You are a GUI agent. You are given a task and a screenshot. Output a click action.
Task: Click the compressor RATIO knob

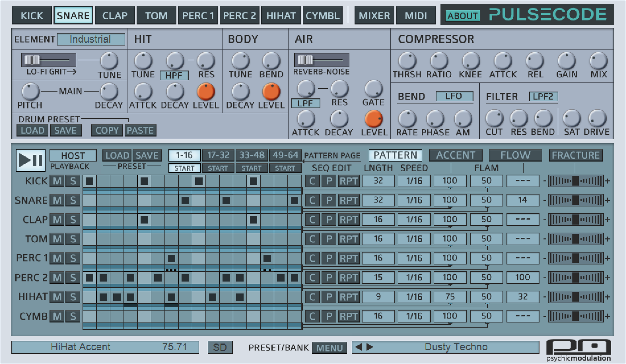439,61
